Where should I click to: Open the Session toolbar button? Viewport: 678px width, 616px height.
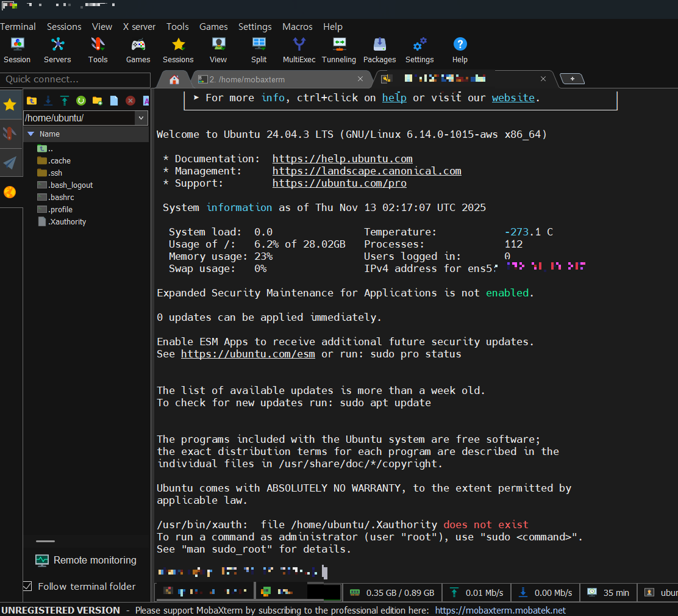pyautogui.click(x=17, y=51)
